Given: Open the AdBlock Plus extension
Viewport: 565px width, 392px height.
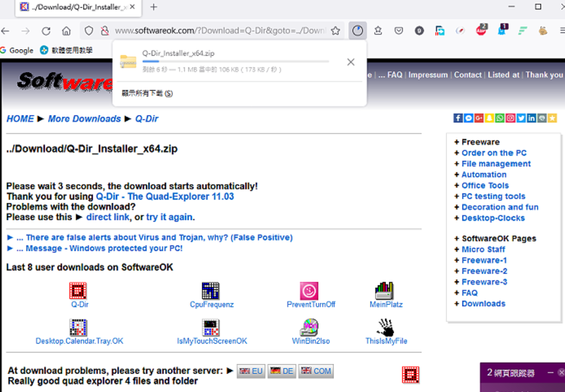Looking at the screenshot, I should [x=481, y=30].
